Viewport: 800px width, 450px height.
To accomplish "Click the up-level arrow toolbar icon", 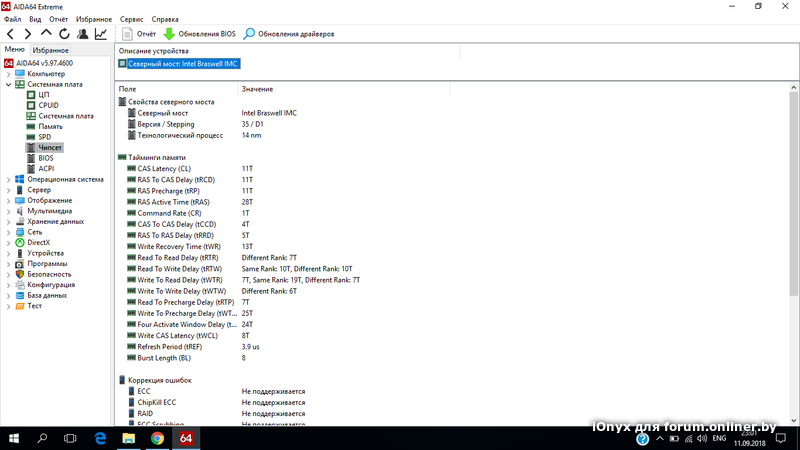I will pyautogui.click(x=46, y=34).
